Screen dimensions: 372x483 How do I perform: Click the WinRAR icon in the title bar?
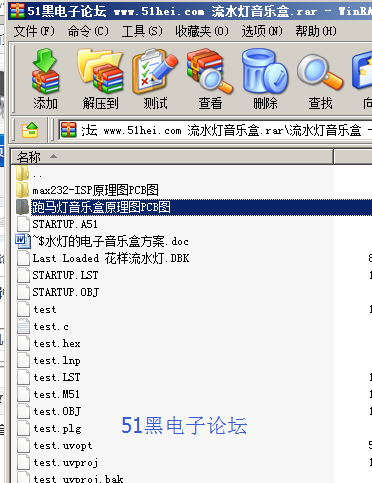(17, 11)
